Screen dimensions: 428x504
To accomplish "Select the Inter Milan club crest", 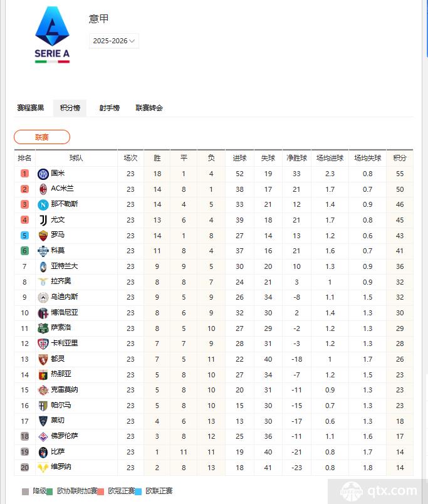I will 43,174.
